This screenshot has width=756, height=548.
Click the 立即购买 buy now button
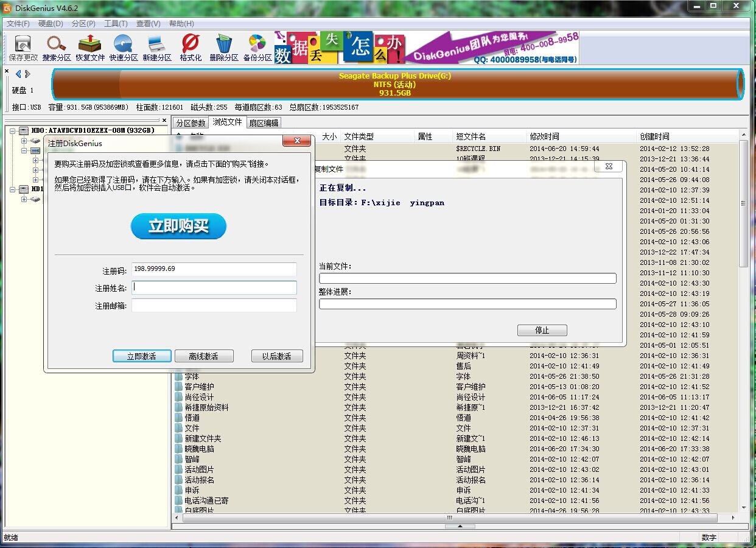178,227
